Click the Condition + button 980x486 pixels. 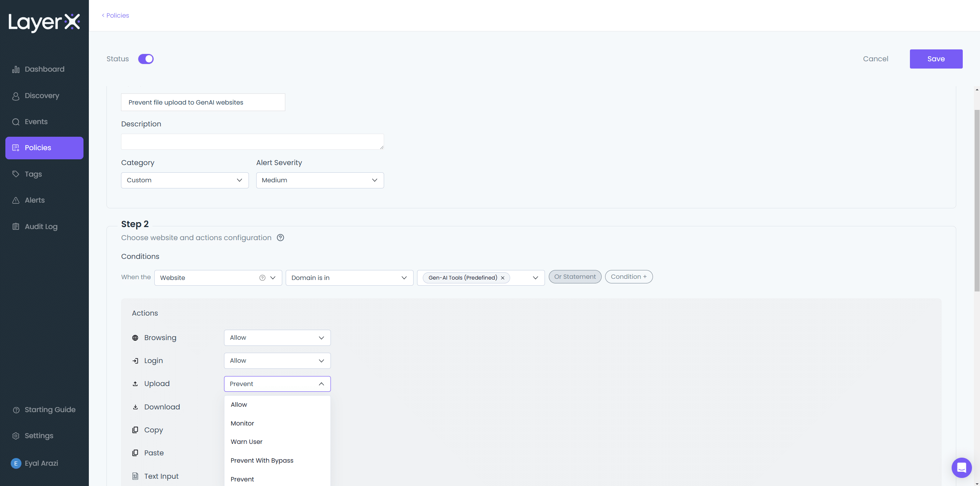628,277
